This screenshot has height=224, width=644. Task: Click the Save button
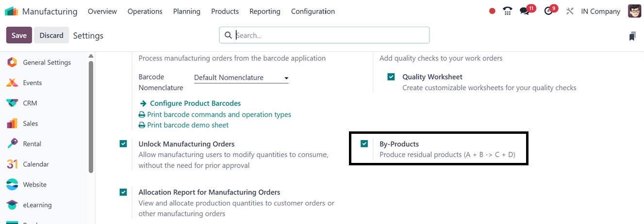point(19,35)
